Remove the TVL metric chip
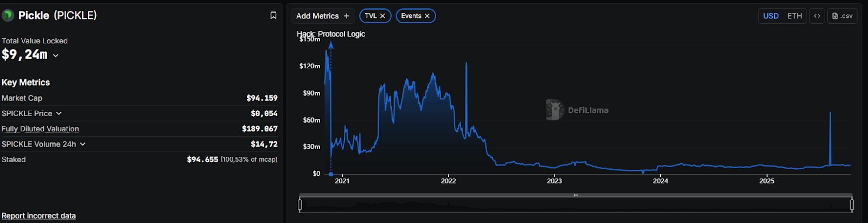Image resolution: width=868 pixels, height=223 pixels. [382, 16]
